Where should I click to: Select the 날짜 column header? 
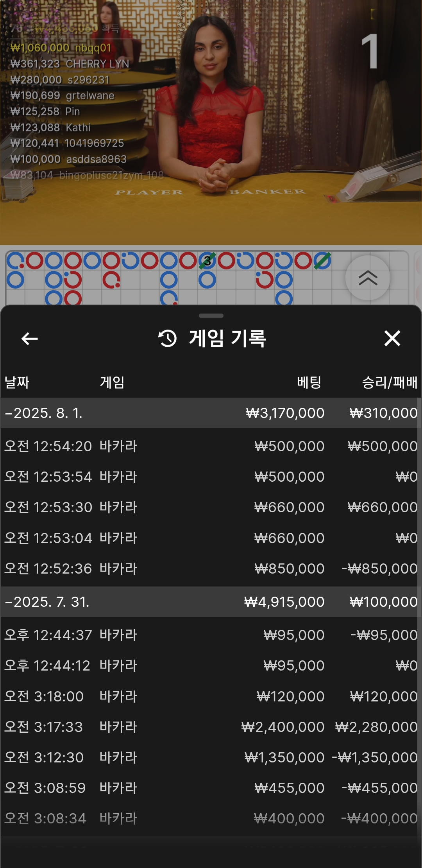click(x=17, y=382)
